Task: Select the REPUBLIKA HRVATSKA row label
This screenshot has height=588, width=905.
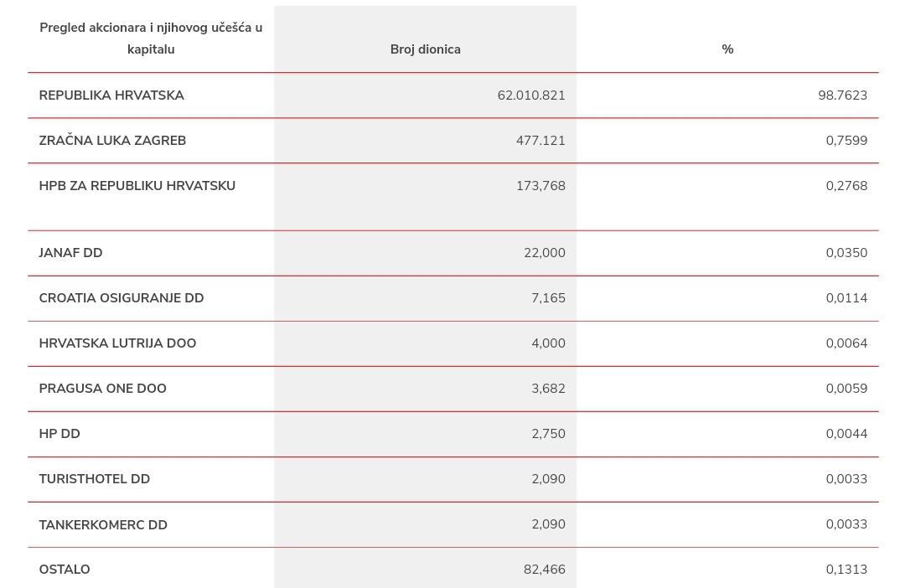Action: click(111, 95)
